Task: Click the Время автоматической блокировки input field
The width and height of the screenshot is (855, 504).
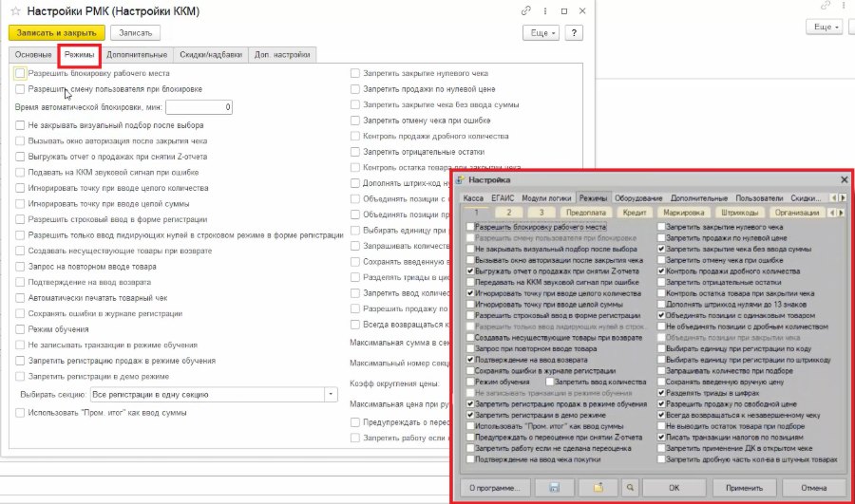Action: [199, 107]
